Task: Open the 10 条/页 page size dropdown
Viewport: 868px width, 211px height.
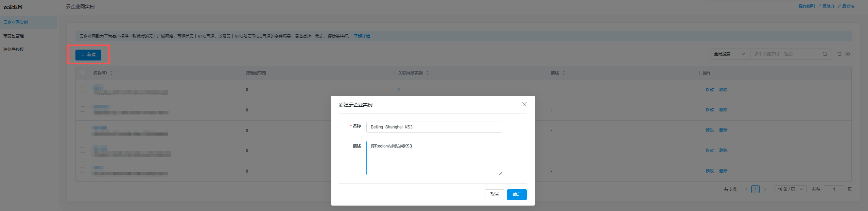Action: (x=790, y=189)
